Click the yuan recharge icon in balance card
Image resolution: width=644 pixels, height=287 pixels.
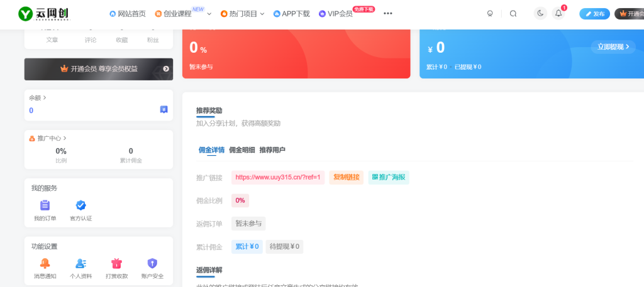(164, 109)
